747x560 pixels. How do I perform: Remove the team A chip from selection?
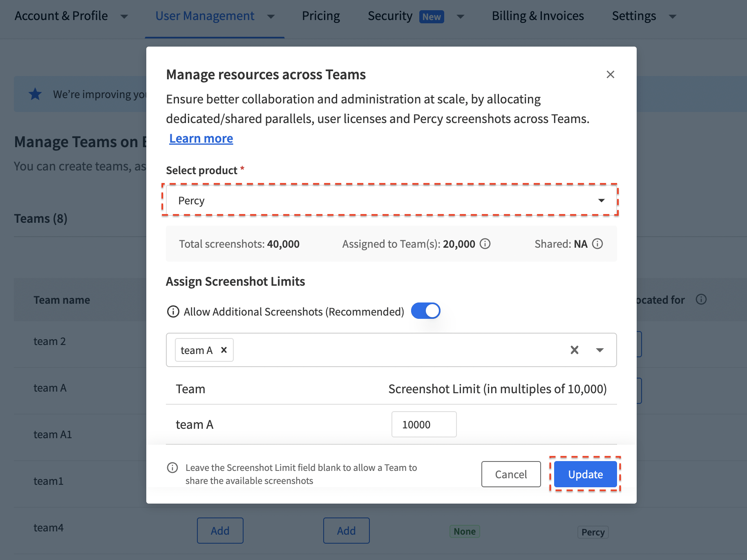pyautogui.click(x=224, y=350)
